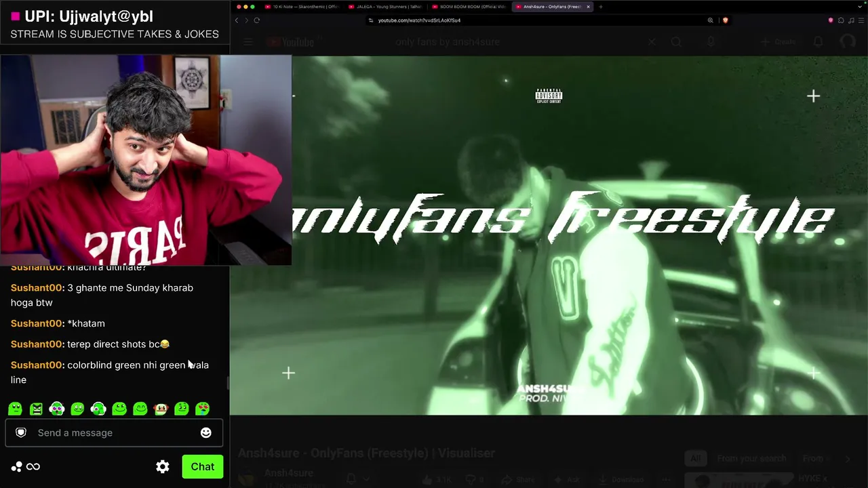The height and width of the screenshot is (488, 868).
Task: Click the YouTube Create button
Action: (778, 42)
